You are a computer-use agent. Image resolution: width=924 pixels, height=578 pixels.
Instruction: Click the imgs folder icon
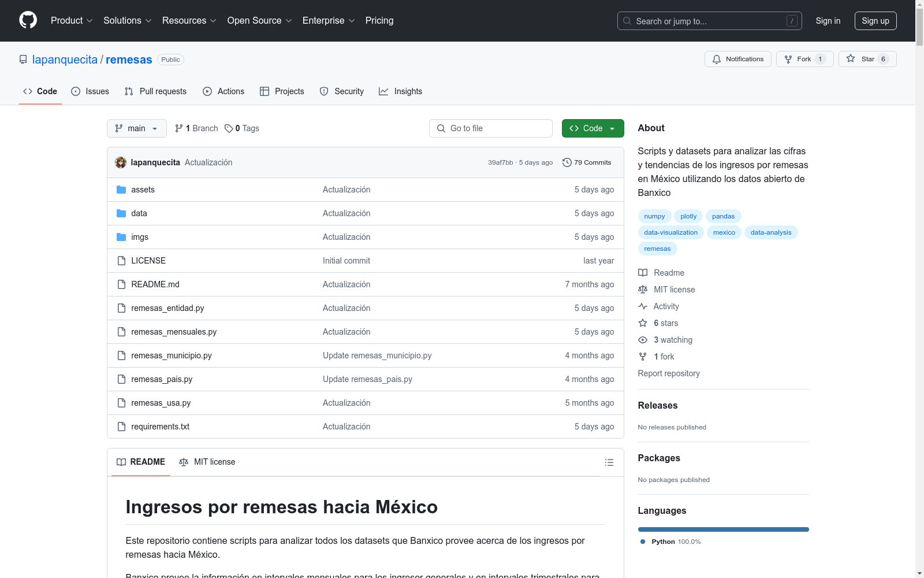coord(121,237)
